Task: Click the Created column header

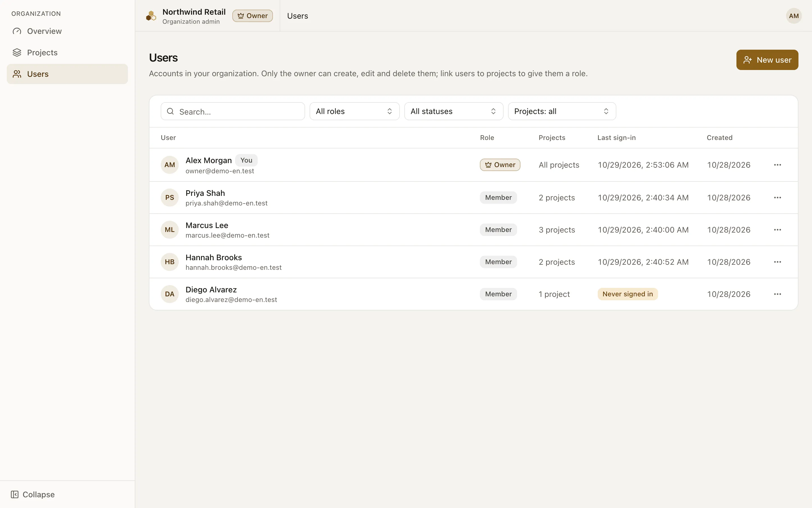Action: 720,138
